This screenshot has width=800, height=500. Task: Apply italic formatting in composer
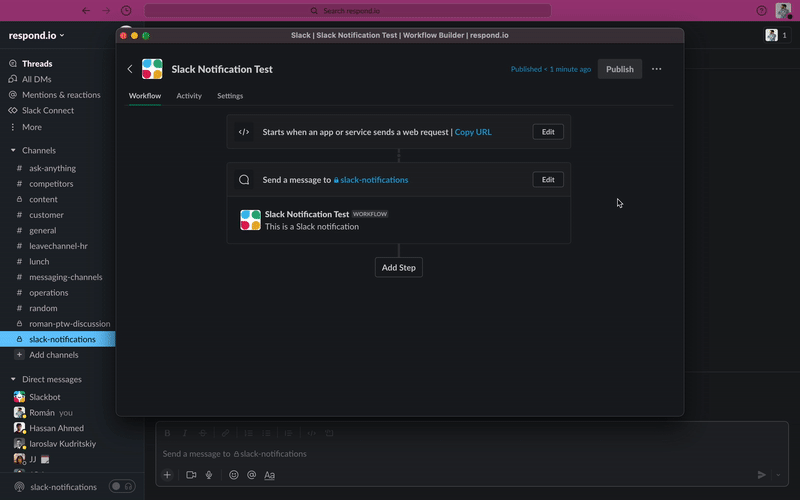pos(185,433)
